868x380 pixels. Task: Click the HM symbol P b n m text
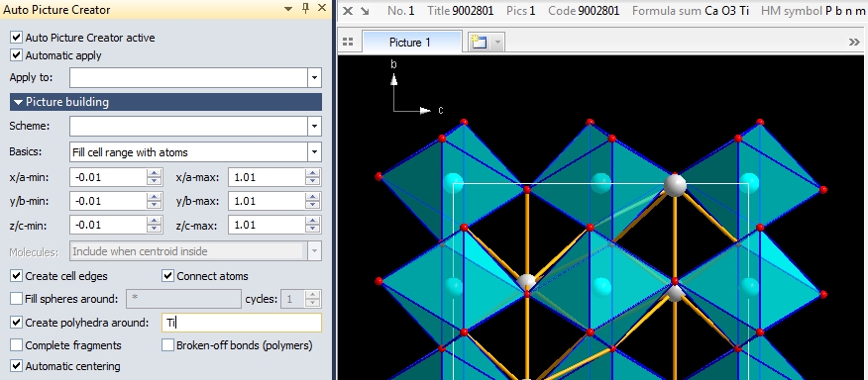click(814, 11)
